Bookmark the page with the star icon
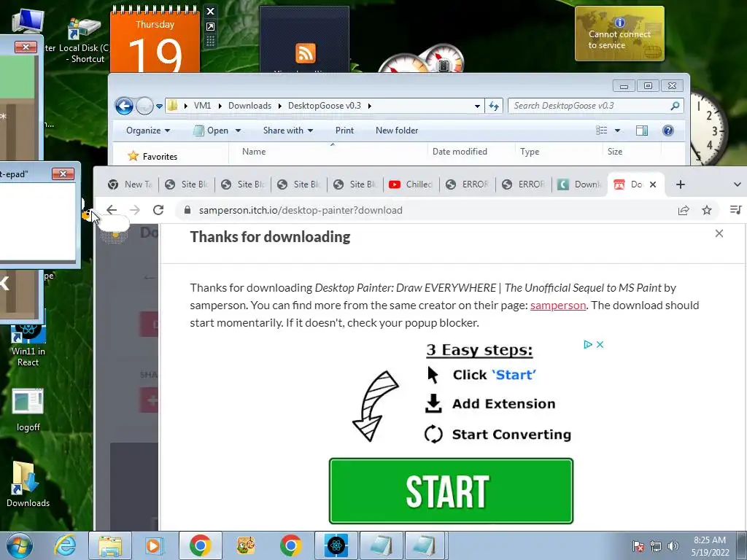Screen dimensions: 747x560 coord(707,210)
